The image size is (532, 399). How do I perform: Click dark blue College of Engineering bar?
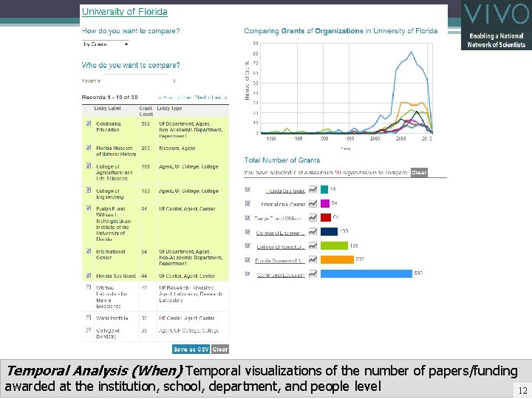tap(329, 232)
